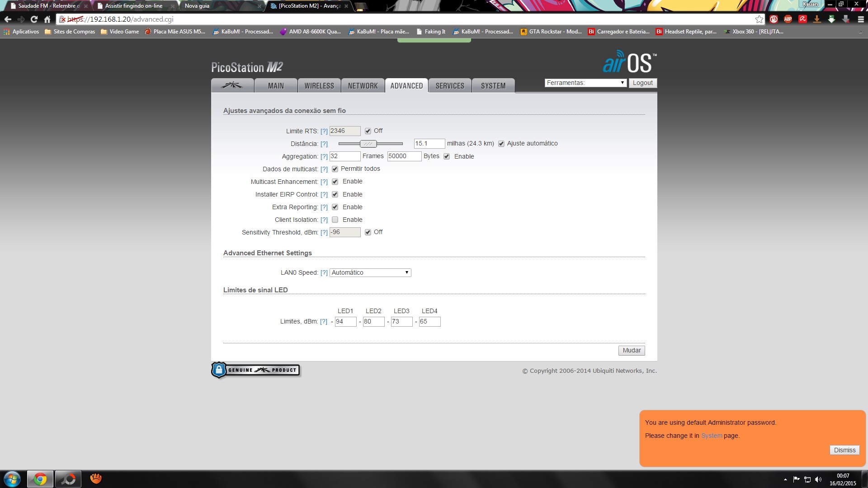868x488 pixels.
Task: Enable Client Isolation checkbox
Action: tap(335, 220)
